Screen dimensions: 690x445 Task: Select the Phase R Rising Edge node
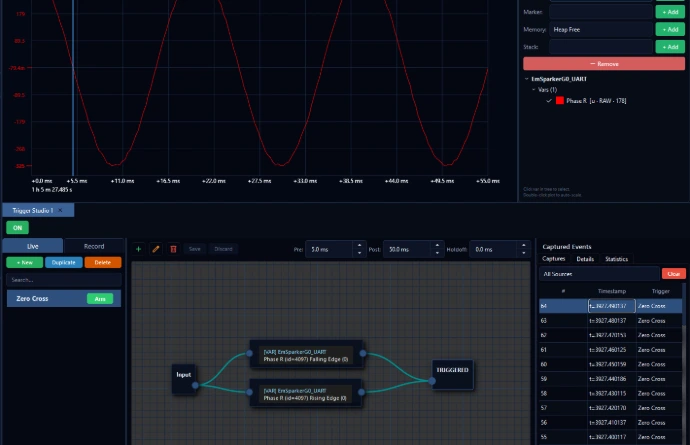306,393
